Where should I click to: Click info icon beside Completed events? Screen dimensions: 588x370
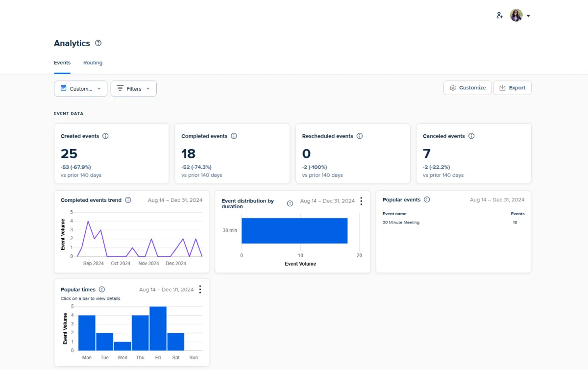(x=234, y=136)
